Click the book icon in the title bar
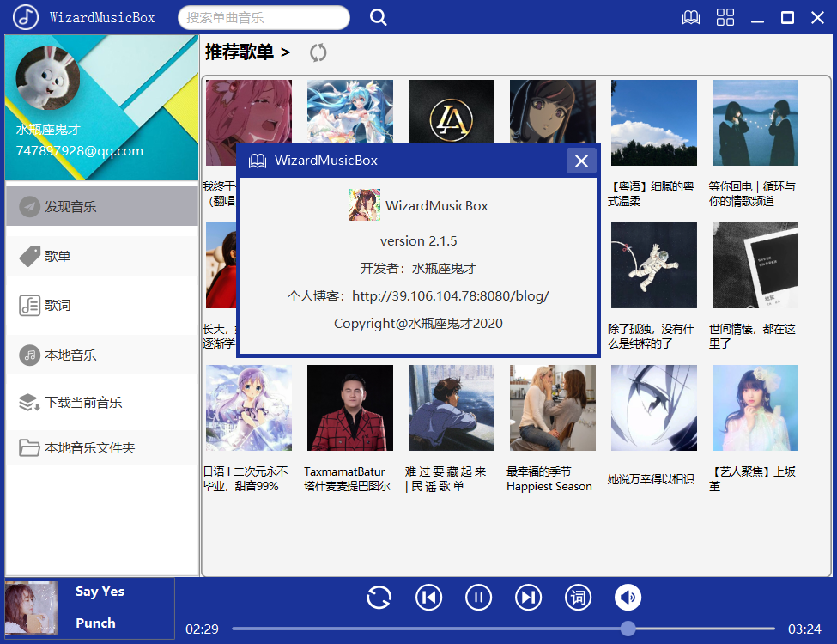The height and width of the screenshot is (644, 837). (x=691, y=17)
